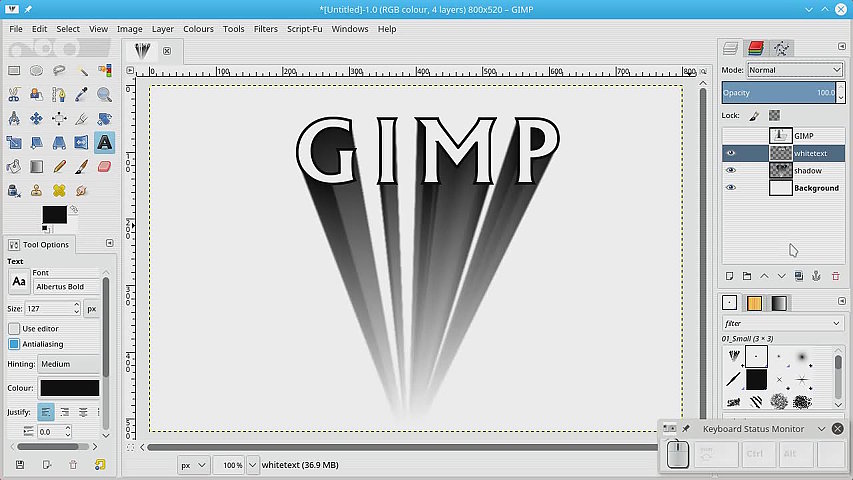Select the Shear tool
This screenshot has height=480, width=853.
click(x=36, y=143)
